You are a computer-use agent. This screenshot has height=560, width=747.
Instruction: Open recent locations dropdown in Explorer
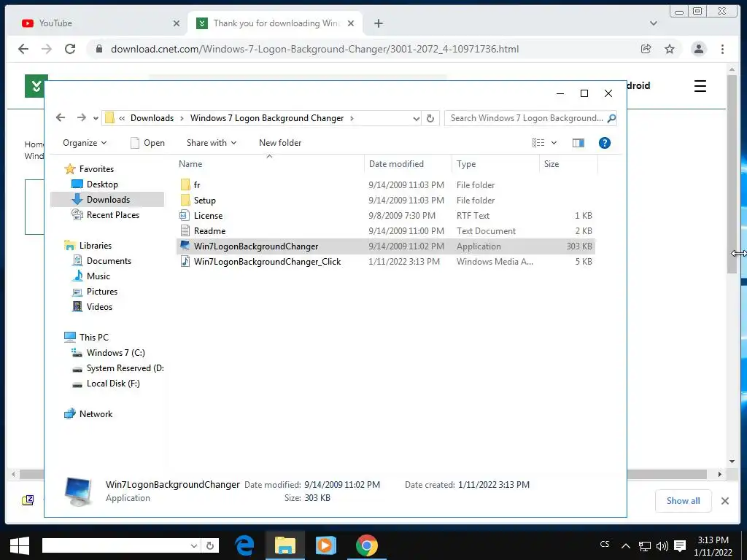(x=96, y=118)
